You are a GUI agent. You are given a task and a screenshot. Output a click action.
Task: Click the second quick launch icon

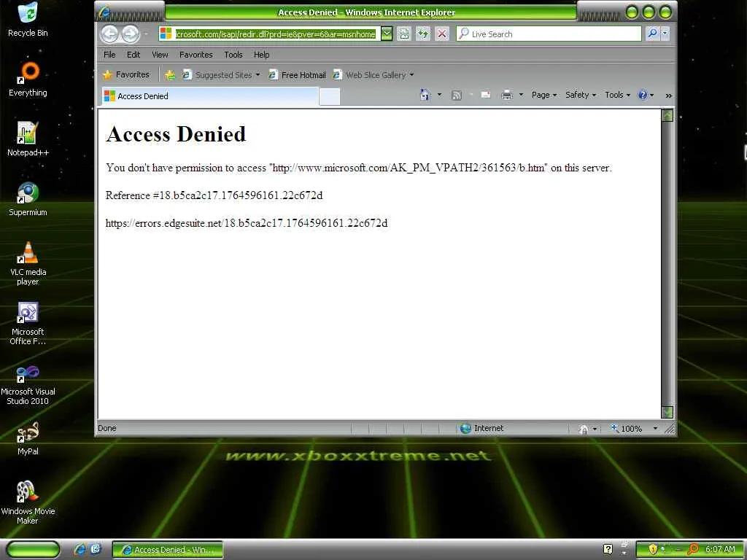click(x=96, y=549)
